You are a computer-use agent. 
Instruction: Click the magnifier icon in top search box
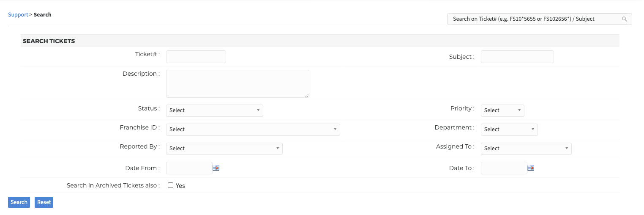(x=624, y=19)
